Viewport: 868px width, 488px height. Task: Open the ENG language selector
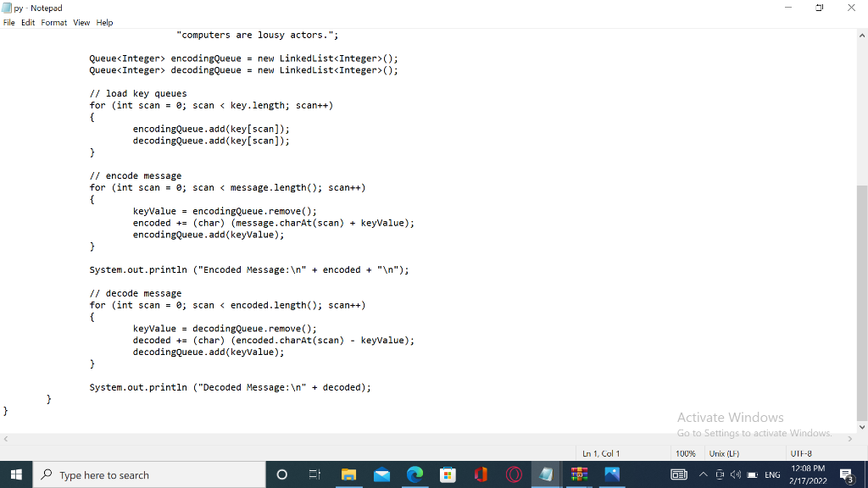pyautogui.click(x=772, y=474)
